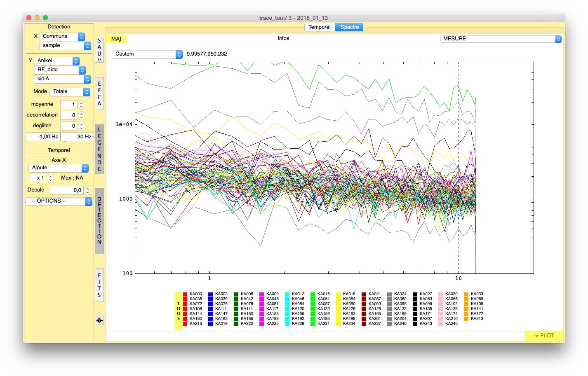Image resolution: width=588 pixels, height=376 pixels.
Task: Switch to the Spectre tab
Action: (x=349, y=27)
